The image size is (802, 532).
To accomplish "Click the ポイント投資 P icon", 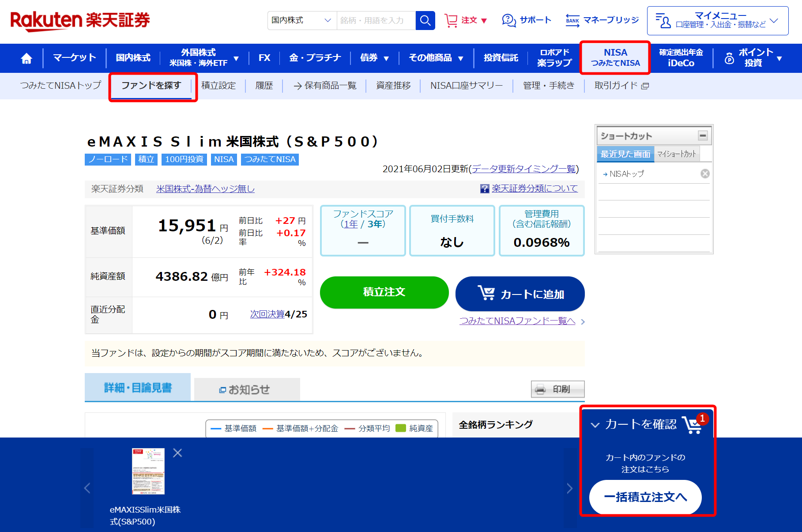I will point(729,58).
